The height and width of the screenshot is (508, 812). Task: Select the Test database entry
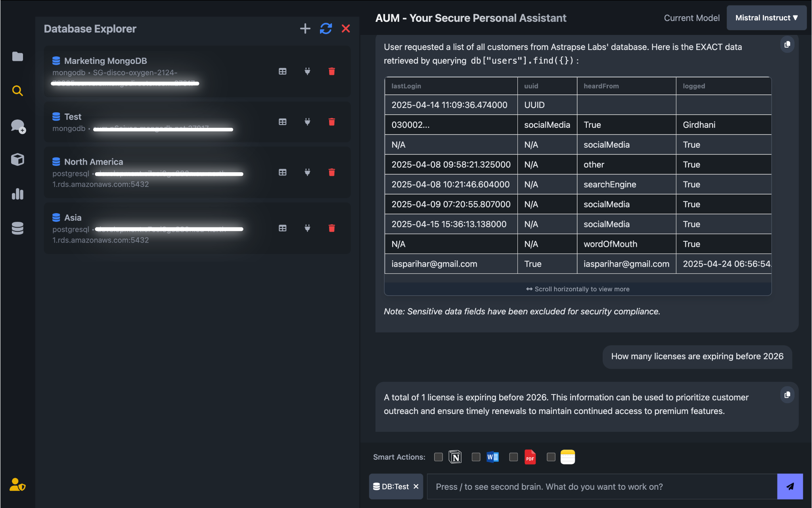[x=197, y=122]
